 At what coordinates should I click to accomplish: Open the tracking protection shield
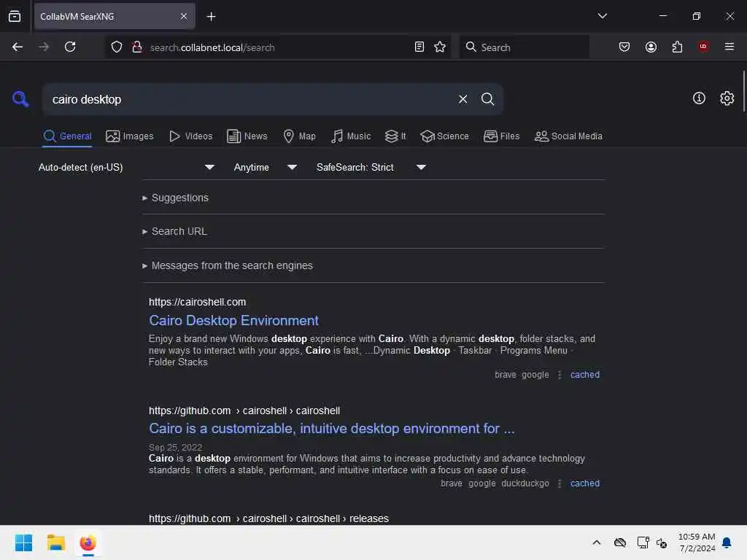tap(117, 47)
